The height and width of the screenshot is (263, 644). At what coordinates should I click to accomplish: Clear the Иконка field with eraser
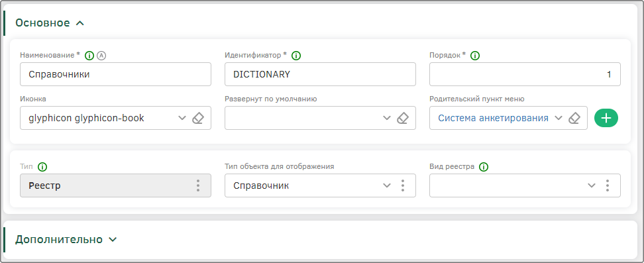tap(198, 119)
